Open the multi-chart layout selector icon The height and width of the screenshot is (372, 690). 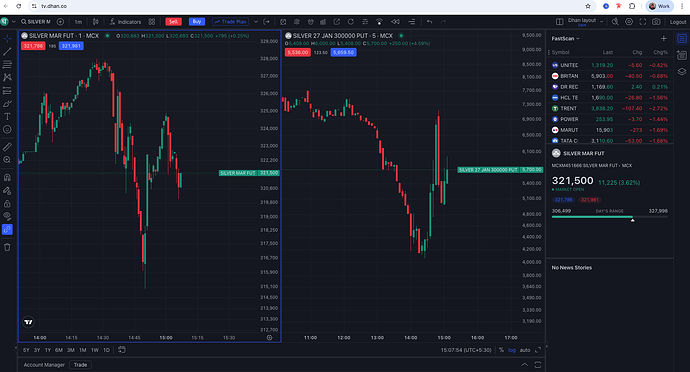click(559, 22)
